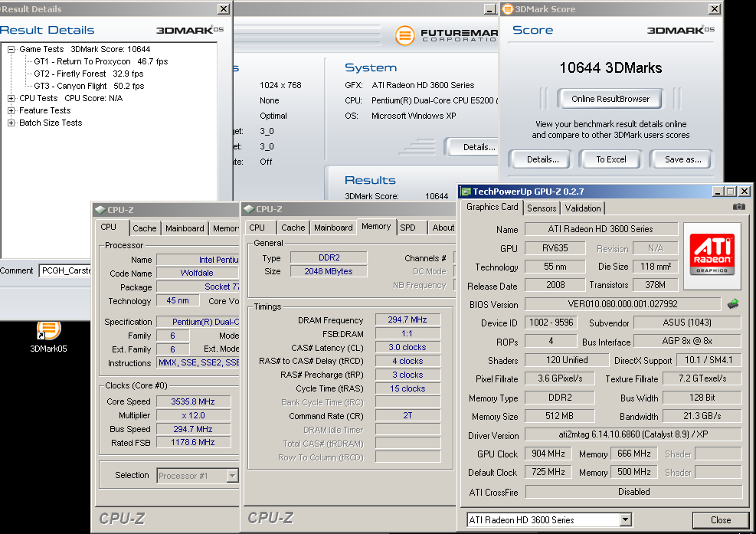Click the Memory Size 512 MB field
The image size is (756, 534).
pyautogui.click(x=559, y=416)
